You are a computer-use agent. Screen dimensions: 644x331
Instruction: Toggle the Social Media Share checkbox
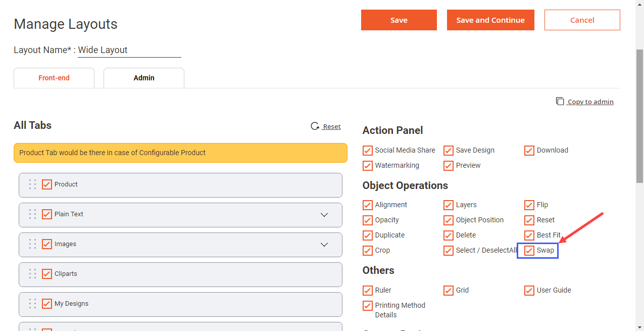click(368, 151)
